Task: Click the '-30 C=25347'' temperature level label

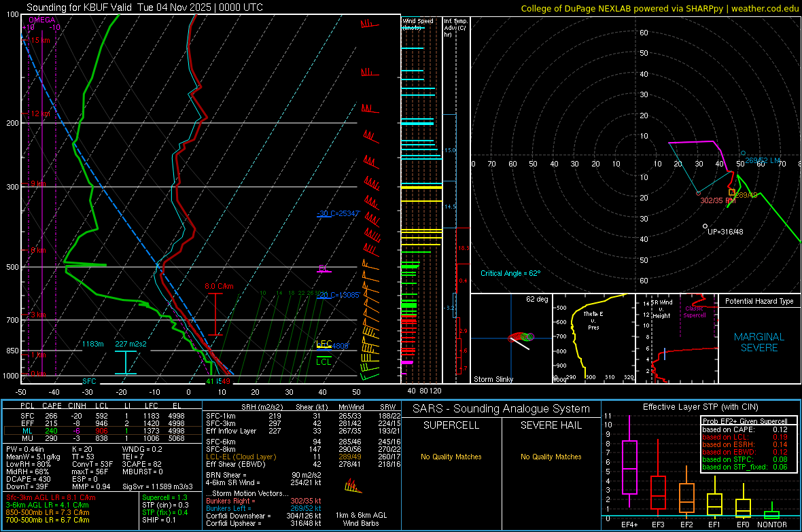Action: tap(338, 213)
